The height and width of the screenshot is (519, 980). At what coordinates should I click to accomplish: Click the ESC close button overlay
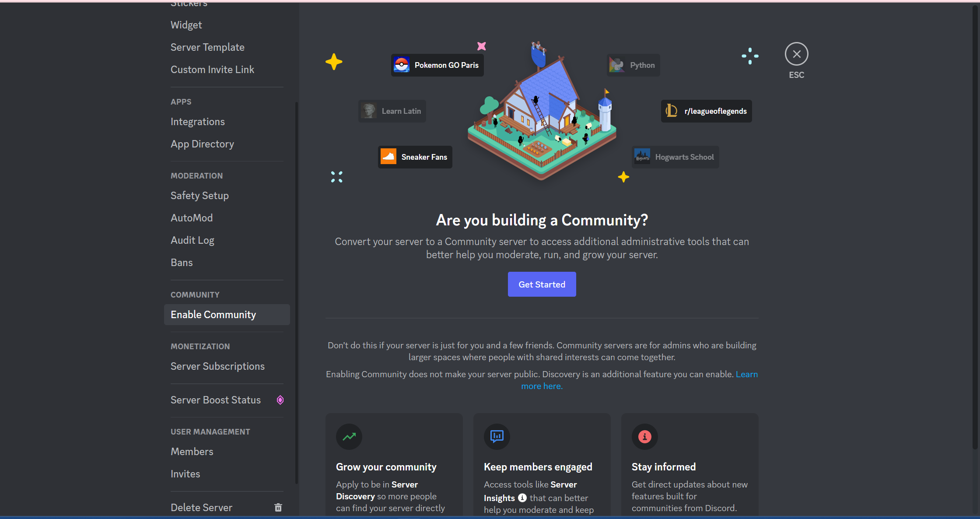pos(796,54)
